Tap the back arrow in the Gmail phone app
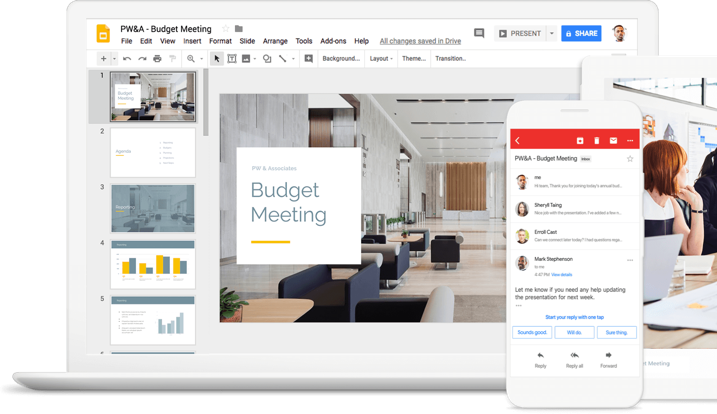 518,140
